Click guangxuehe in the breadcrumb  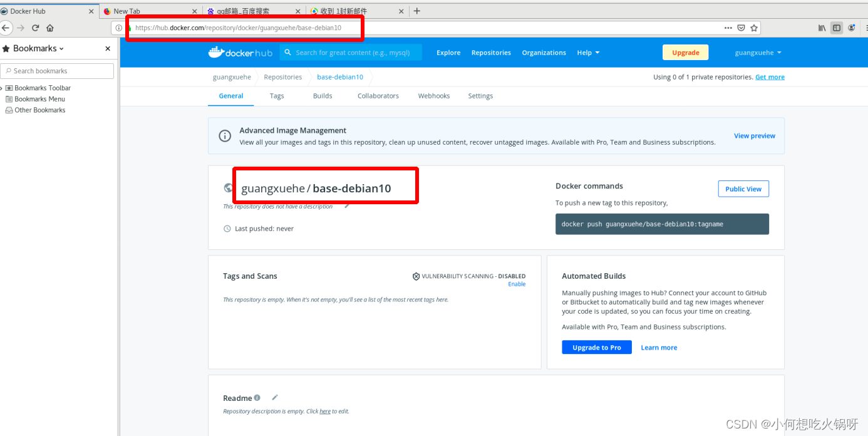pyautogui.click(x=232, y=77)
